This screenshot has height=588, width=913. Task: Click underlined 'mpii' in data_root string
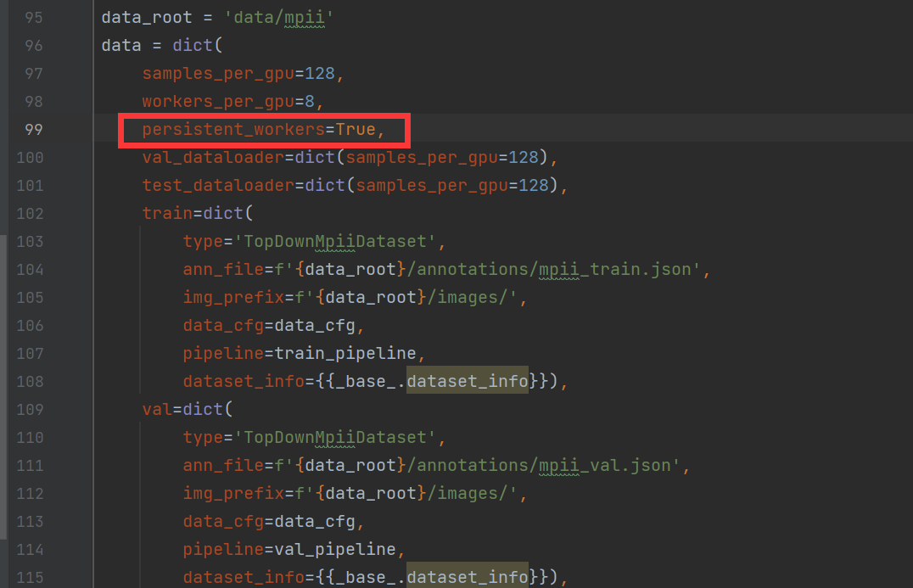click(x=304, y=18)
